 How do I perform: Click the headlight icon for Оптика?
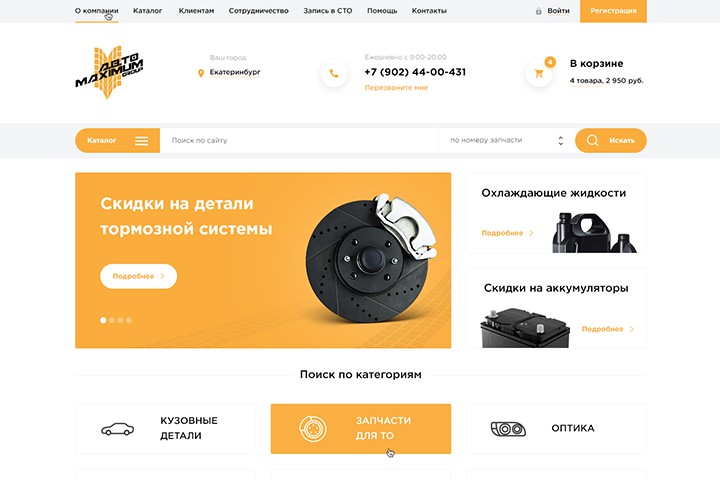pyautogui.click(x=508, y=429)
